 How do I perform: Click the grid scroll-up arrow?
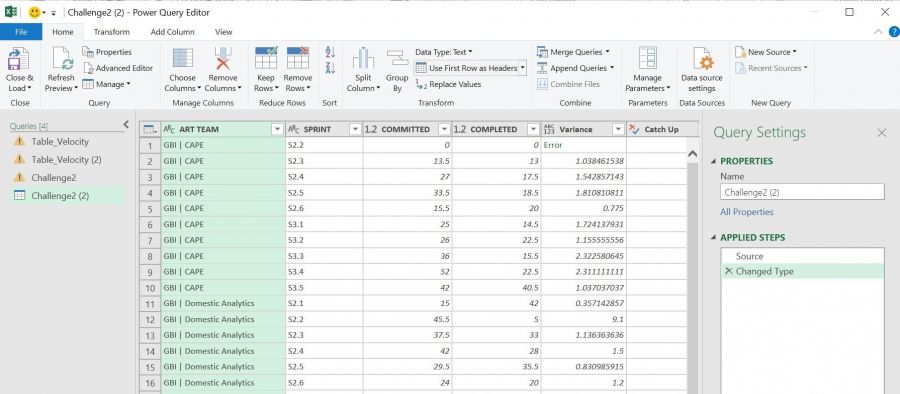point(692,153)
